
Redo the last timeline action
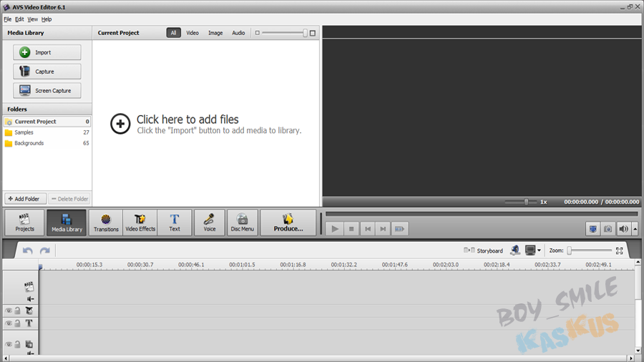point(45,250)
